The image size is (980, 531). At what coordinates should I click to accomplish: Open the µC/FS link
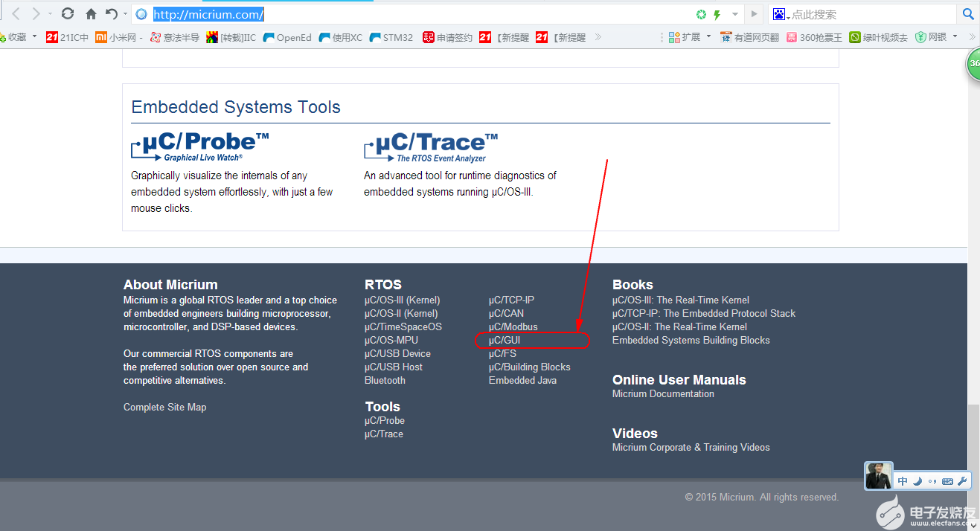tap(502, 354)
